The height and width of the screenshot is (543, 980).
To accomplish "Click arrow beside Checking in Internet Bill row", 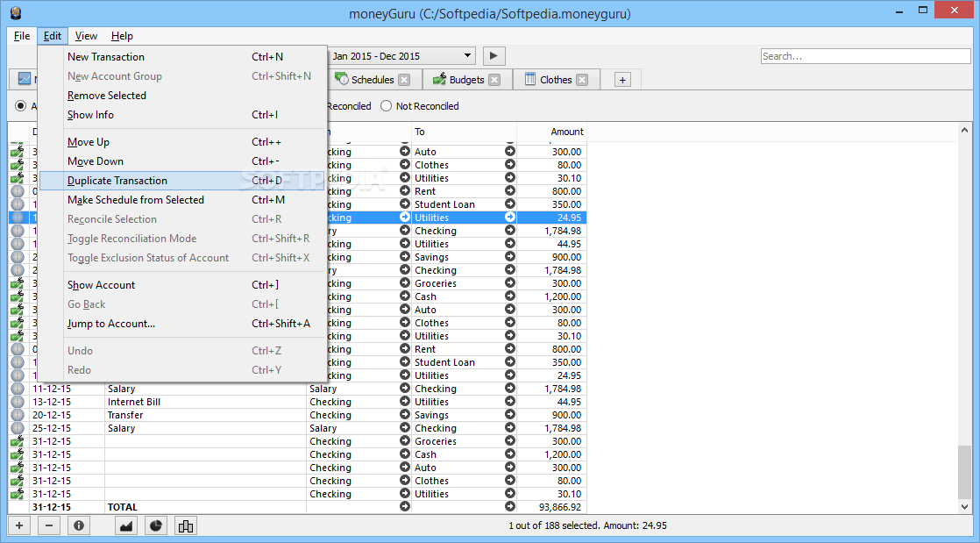I will click(404, 402).
